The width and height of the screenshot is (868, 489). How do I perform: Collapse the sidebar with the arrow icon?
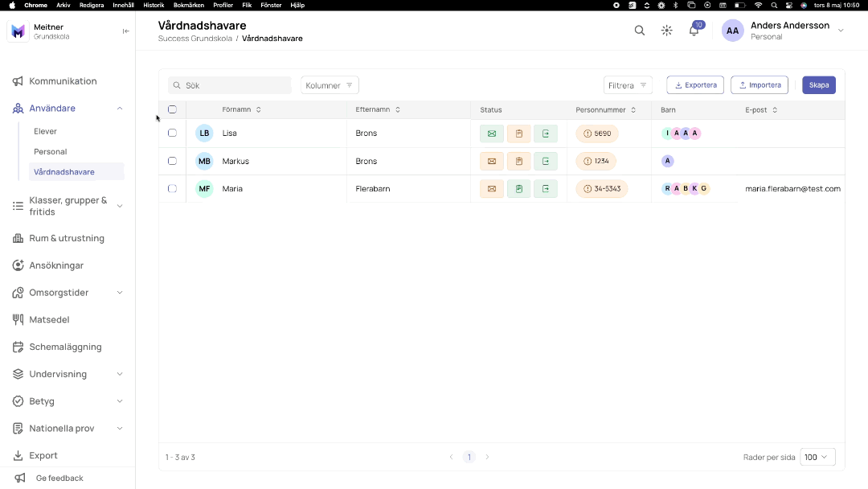[x=125, y=31]
